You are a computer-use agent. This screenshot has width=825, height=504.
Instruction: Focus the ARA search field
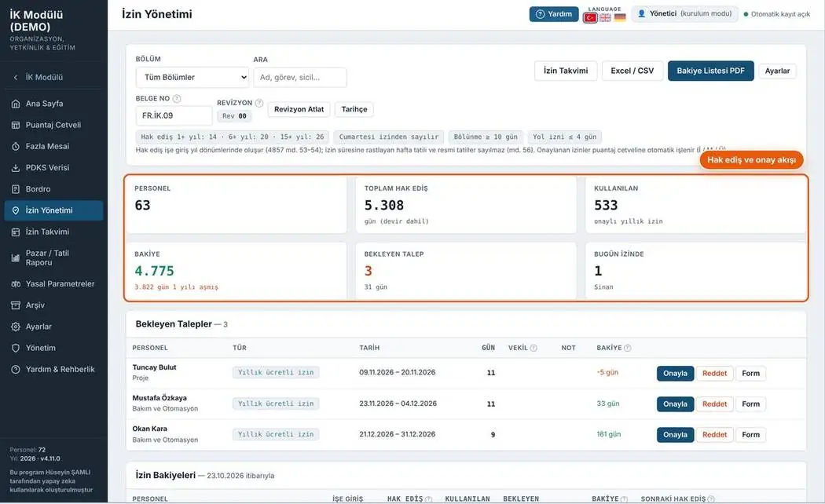click(x=300, y=77)
